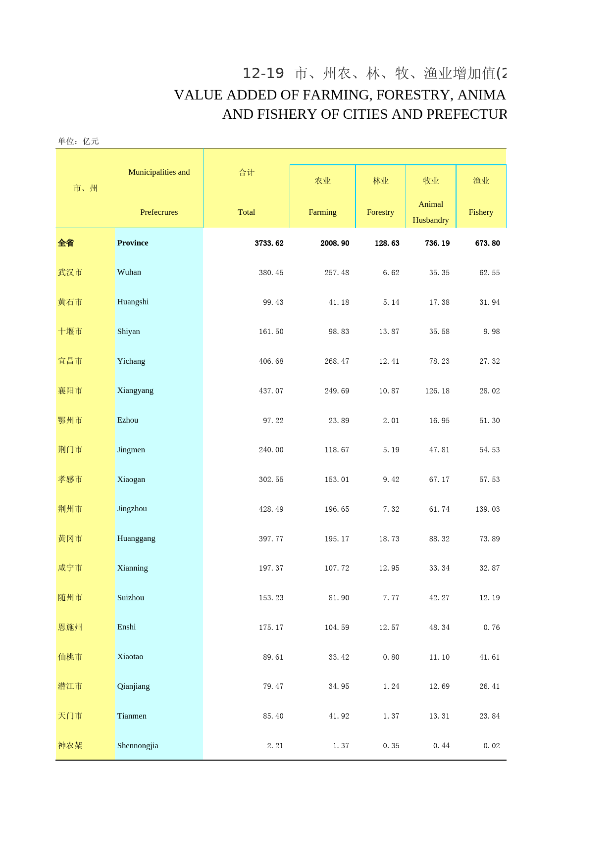Screen dimensions: 614x868
Task: Select the Jingmen cell
Action: (131, 450)
